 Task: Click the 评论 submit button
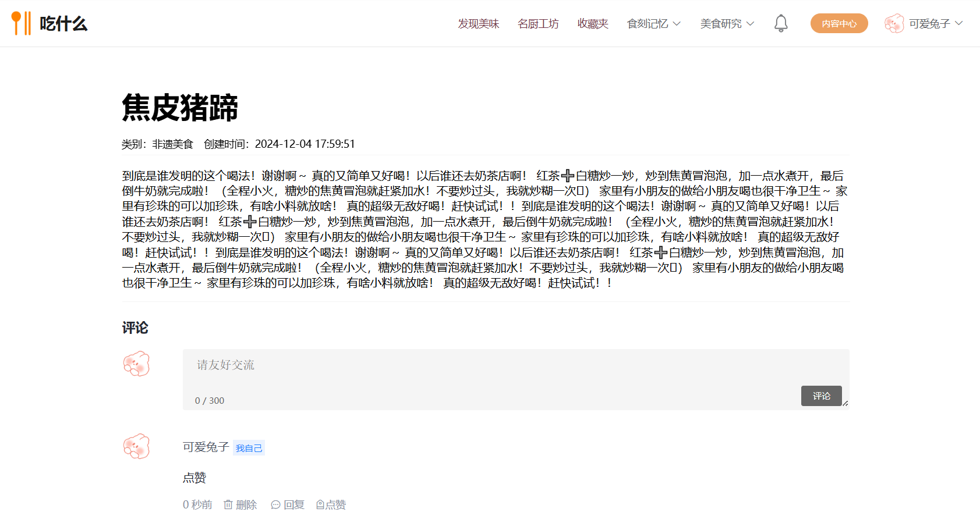tap(822, 396)
